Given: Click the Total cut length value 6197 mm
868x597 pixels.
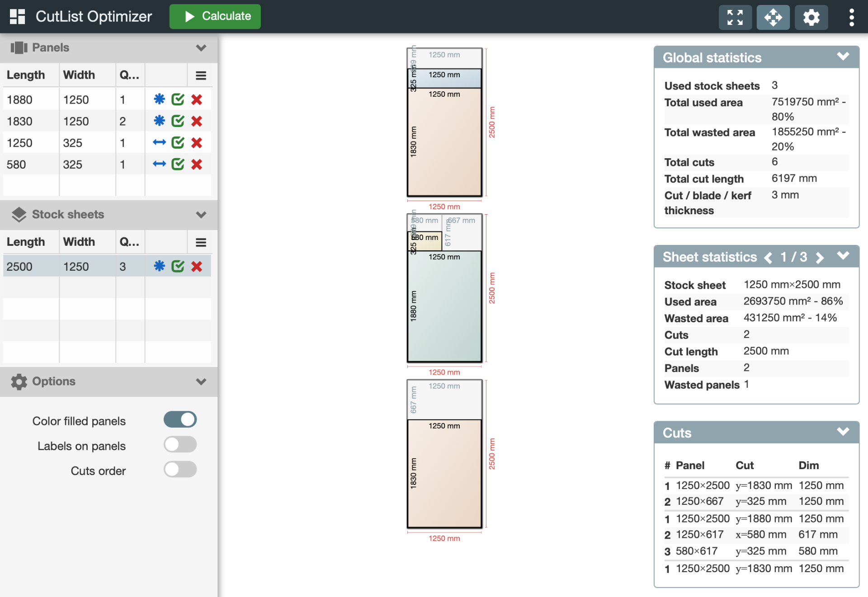Looking at the screenshot, I should (x=794, y=179).
